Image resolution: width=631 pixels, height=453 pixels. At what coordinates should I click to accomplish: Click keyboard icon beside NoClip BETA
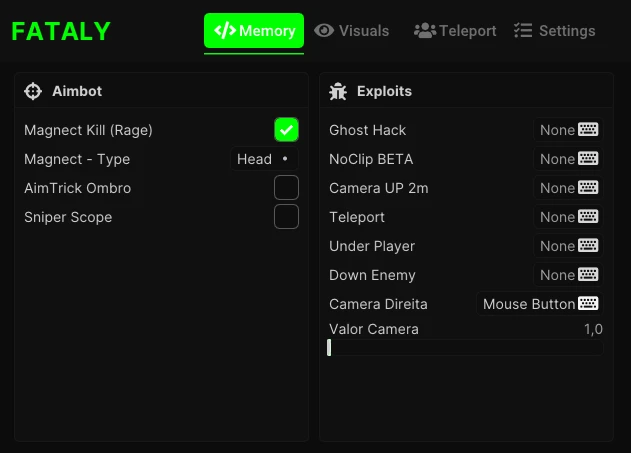(x=588, y=159)
